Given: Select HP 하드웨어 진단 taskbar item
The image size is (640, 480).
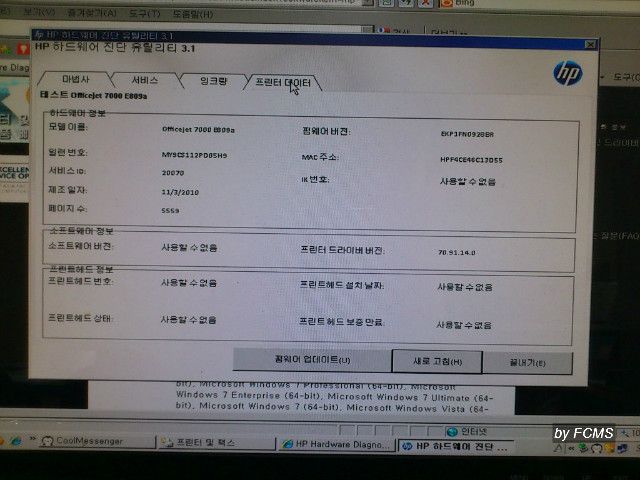Looking at the screenshot, I should click(x=456, y=446).
